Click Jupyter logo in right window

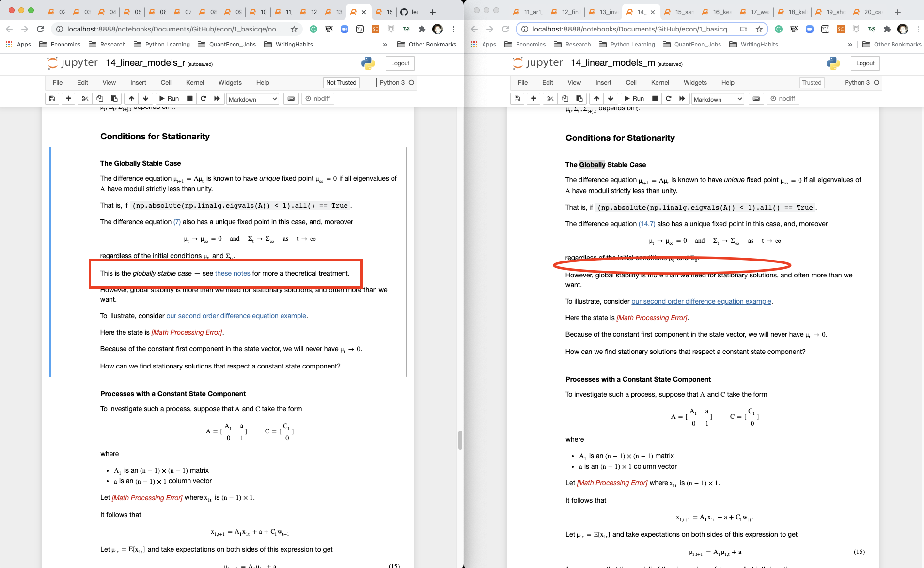tap(538, 63)
